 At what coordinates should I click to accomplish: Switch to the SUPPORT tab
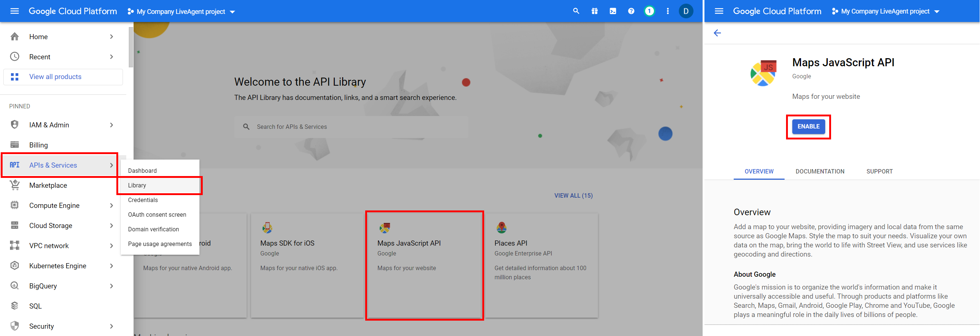pyautogui.click(x=879, y=171)
